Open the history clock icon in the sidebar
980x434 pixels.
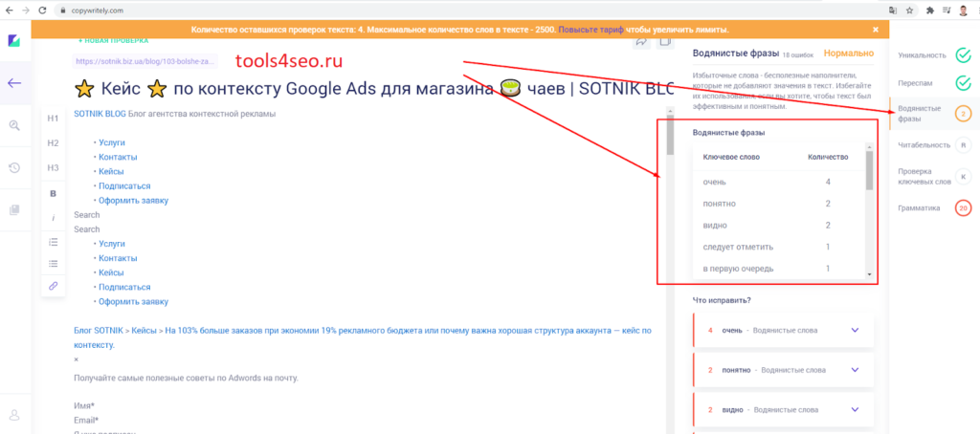pyautogui.click(x=14, y=167)
